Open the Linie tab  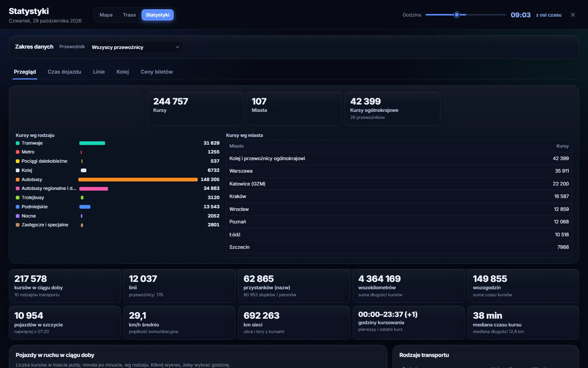click(99, 72)
